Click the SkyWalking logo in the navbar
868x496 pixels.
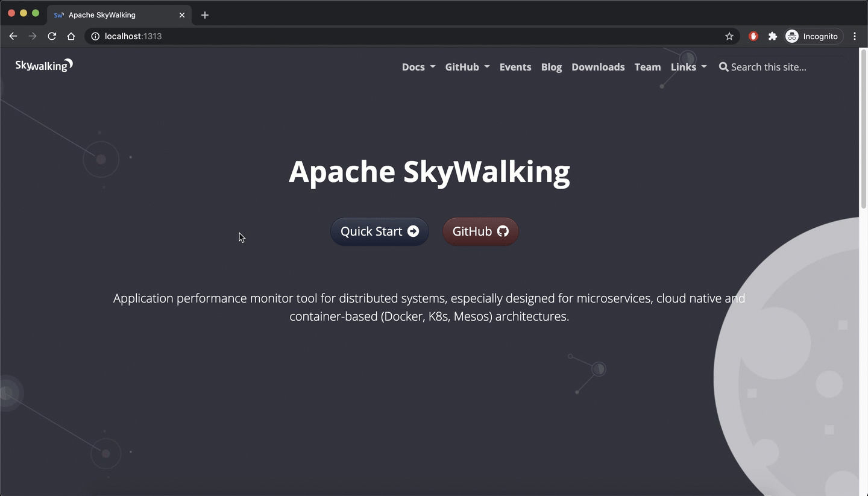[x=44, y=65]
